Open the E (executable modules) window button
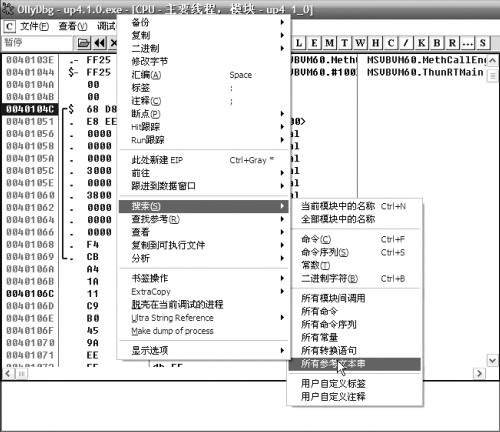500x432 pixels. [314, 43]
